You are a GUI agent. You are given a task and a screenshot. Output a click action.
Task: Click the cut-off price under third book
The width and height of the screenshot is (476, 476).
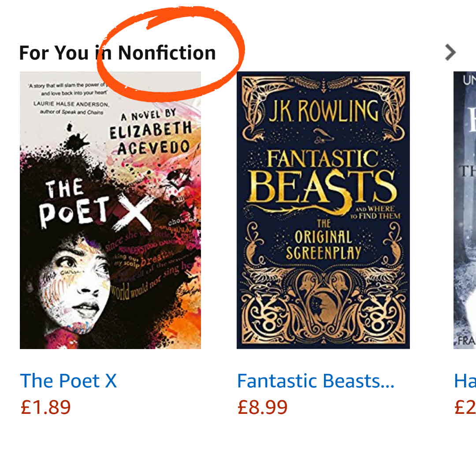point(465,407)
